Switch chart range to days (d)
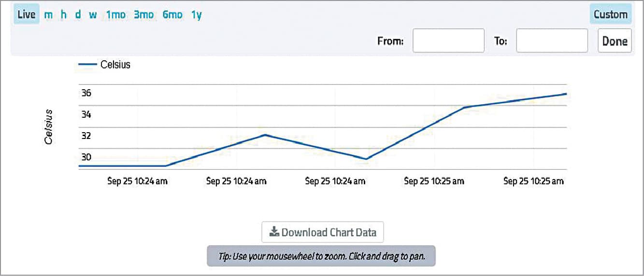Screen dimensions: 644x276 tap(78, 15)
